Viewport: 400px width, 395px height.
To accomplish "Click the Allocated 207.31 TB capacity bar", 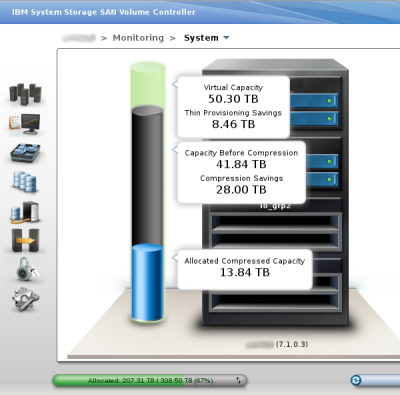I will pyautogui.click(x=150, y=380).
